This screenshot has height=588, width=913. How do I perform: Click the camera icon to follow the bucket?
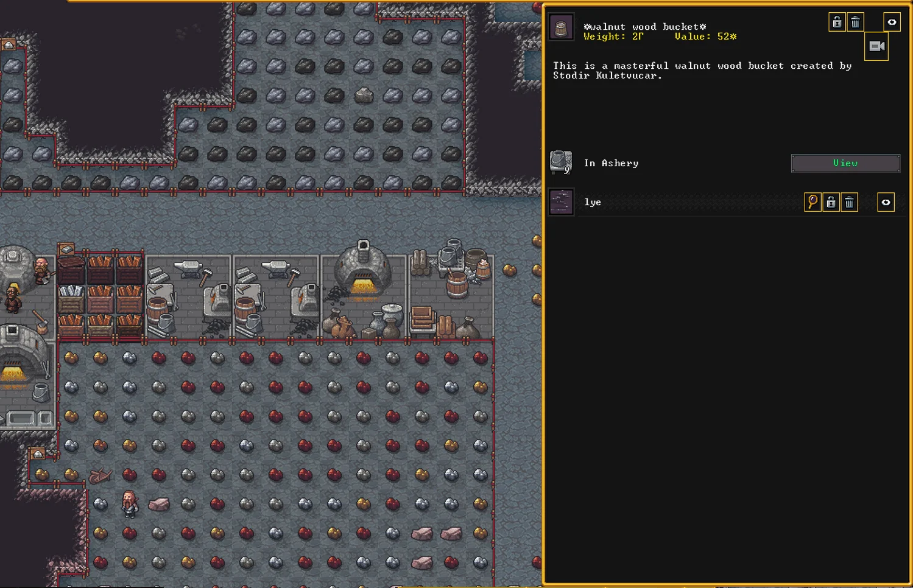876,46
